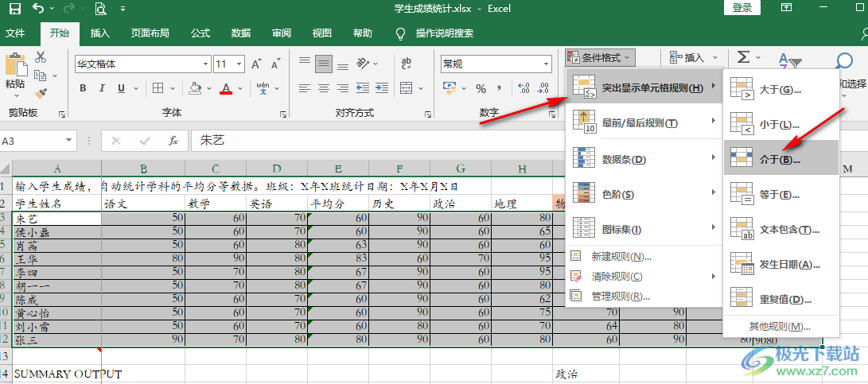Click the red font color button
This screenshot has height=384, width=868.
point(226,88)
